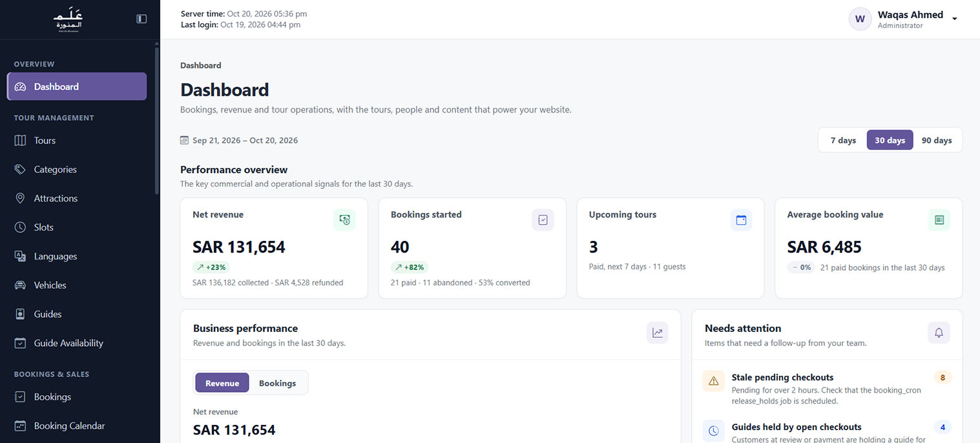980x443 pixels.
Task: Select the 7 days range
Action: (843, 140)
